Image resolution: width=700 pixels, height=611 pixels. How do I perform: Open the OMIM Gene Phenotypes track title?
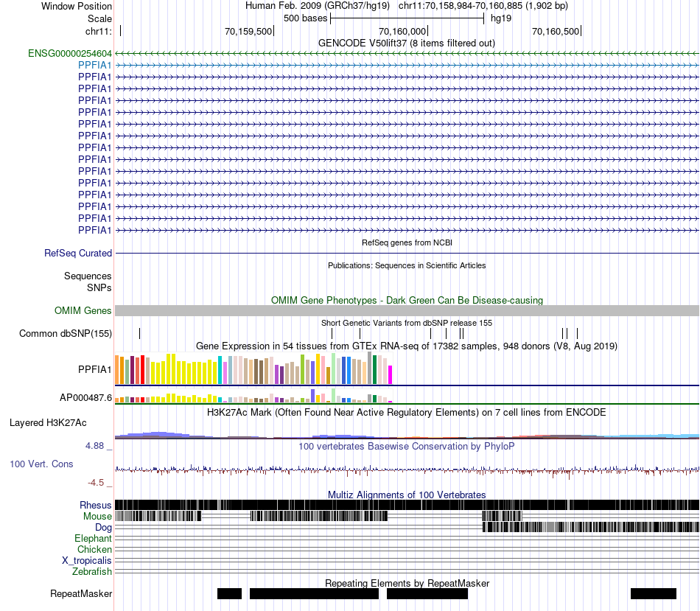point(407,300)
